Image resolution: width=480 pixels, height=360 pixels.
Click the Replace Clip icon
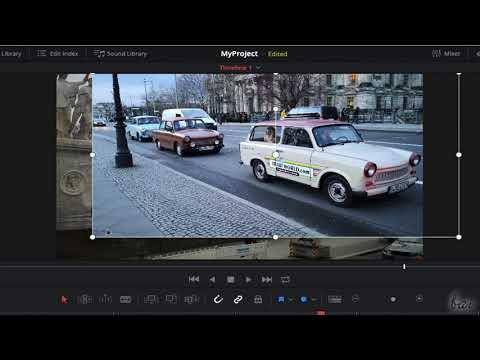(x=192, y=299)
